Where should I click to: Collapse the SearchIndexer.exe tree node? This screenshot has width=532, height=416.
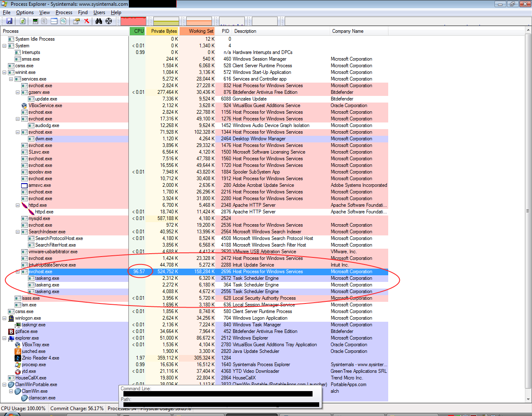coord(17,232)
